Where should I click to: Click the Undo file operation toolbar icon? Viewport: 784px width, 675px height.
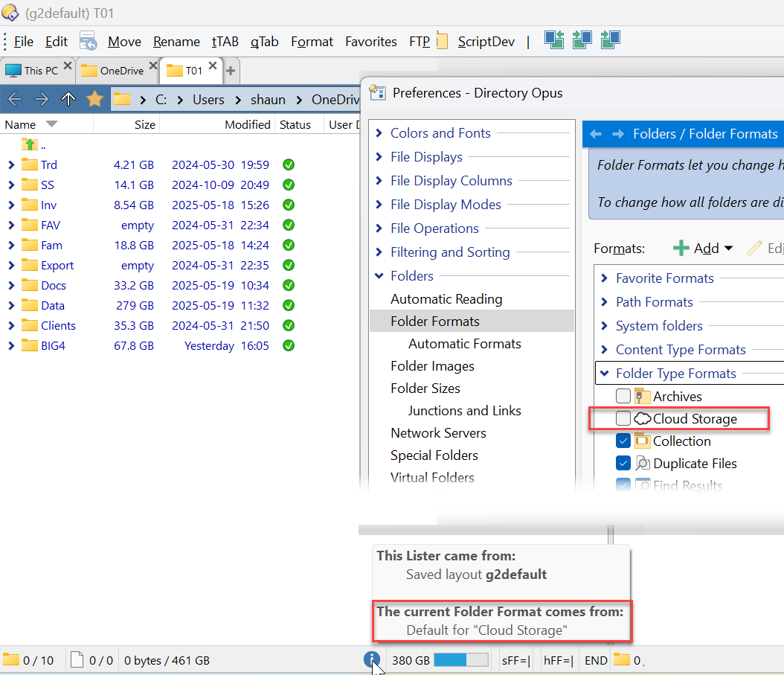(x=88, y=41)
